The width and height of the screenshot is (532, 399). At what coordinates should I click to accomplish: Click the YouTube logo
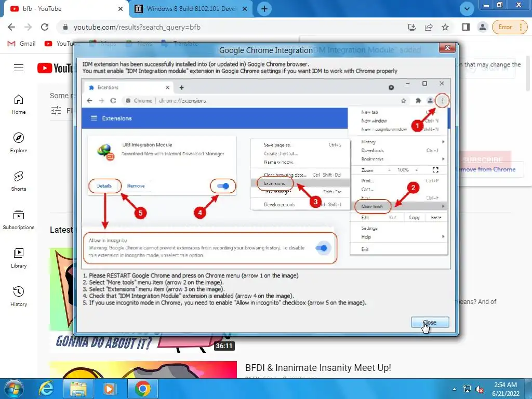[x=55, y=68]
